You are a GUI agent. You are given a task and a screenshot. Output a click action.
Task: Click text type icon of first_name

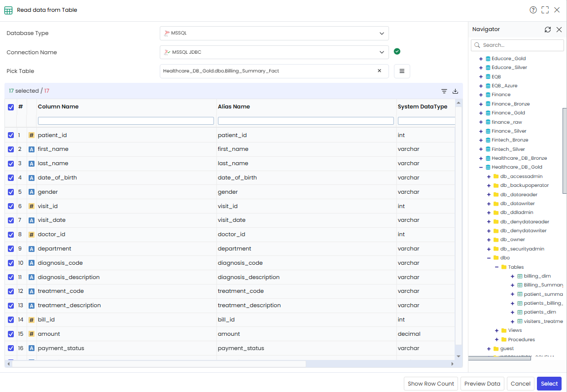pos(32,149)
